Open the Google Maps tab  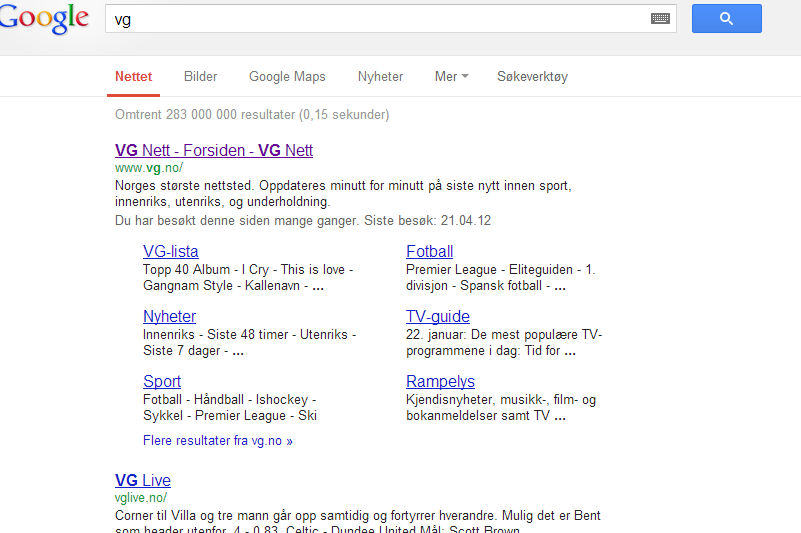point(287,77)
